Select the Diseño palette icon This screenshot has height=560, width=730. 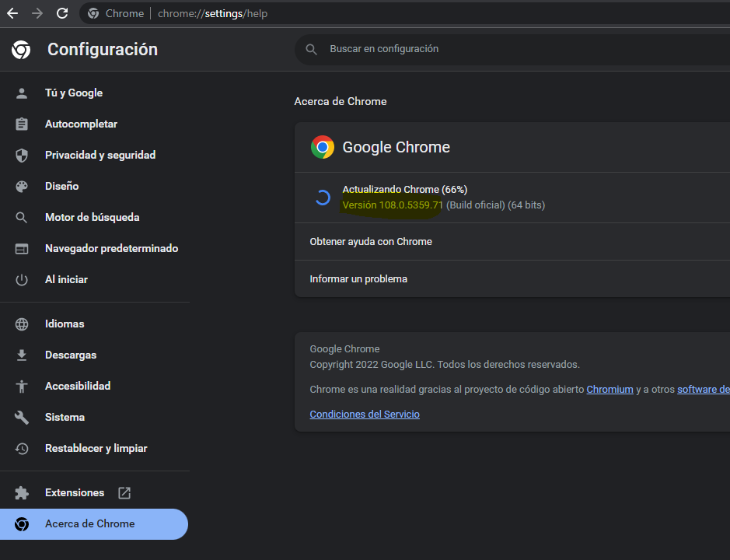pos(22,186)
